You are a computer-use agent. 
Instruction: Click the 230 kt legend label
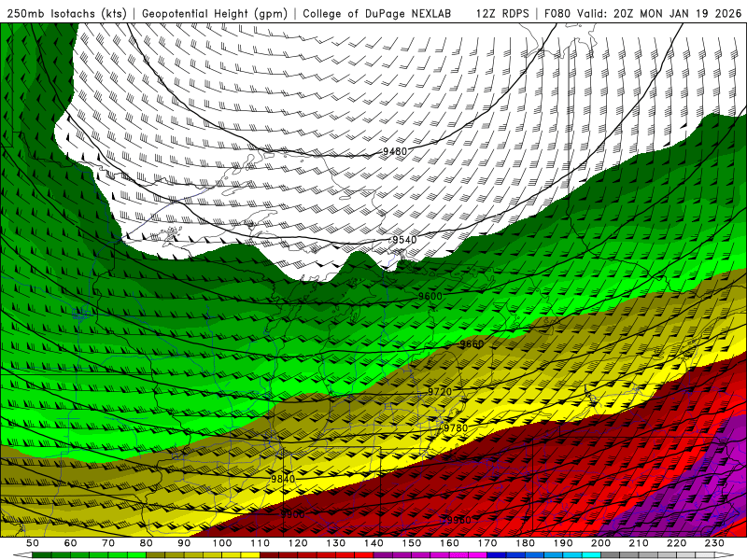tap(714, 543)
